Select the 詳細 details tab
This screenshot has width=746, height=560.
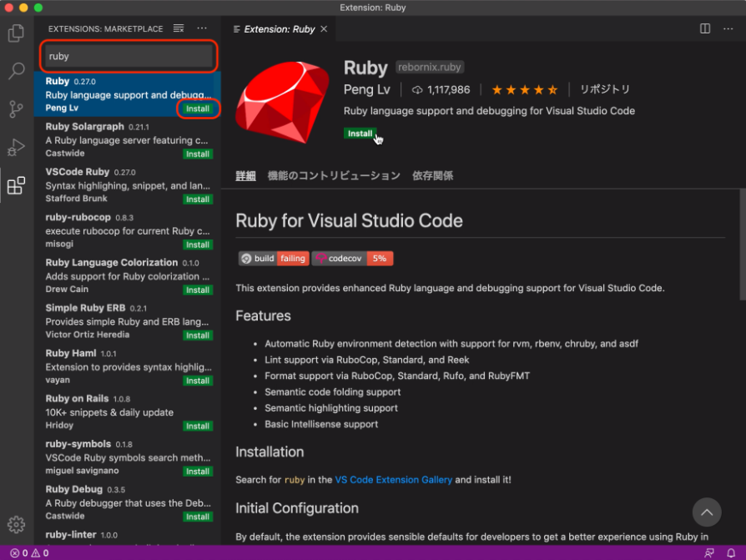click(245, 175)
